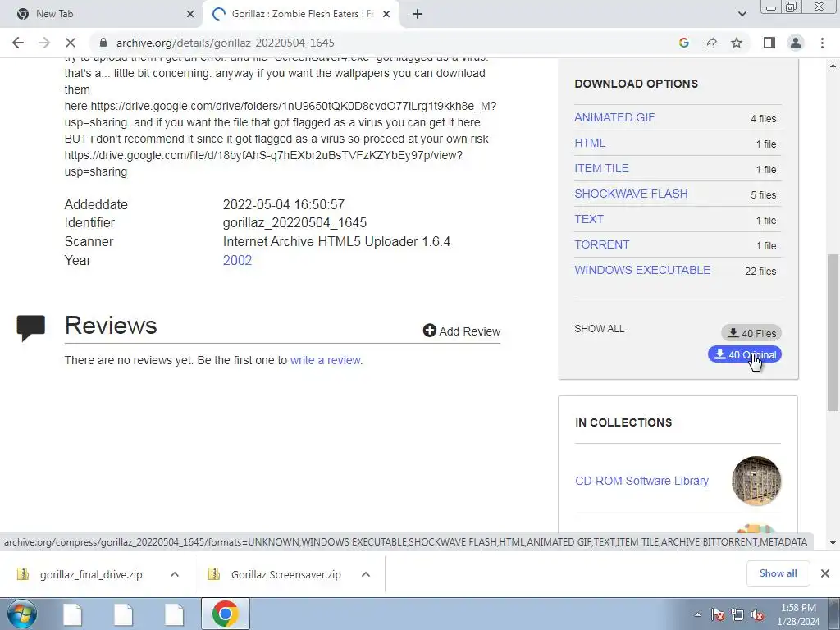840x630 pixels.
Task: Click the Chrome taskbar icon
Action: coord(225,614)
